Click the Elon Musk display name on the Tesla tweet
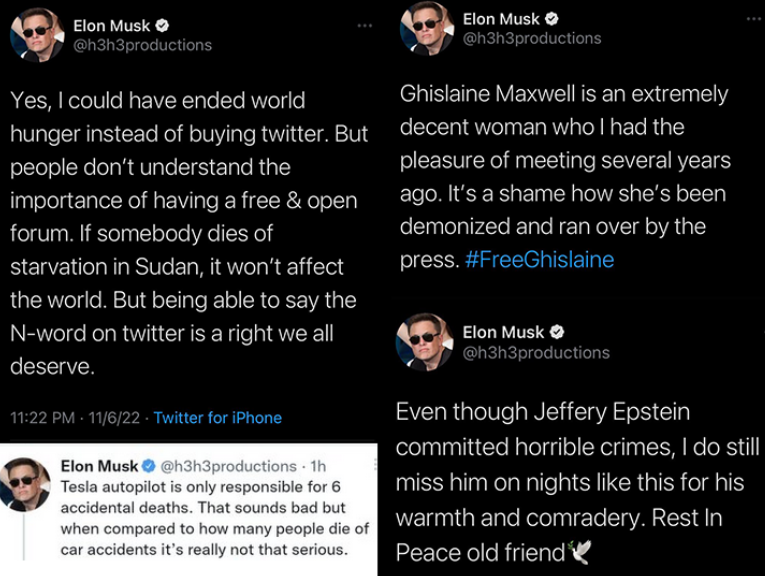 [98, 466]
